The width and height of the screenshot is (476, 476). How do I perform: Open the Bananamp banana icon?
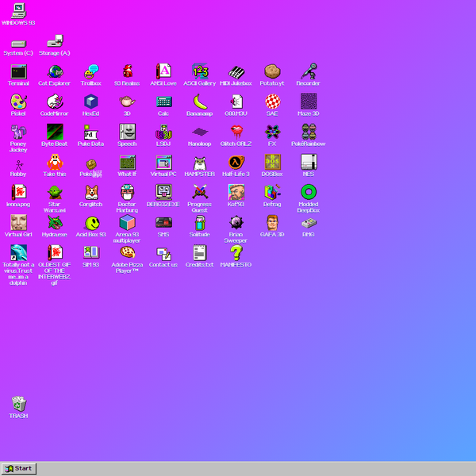click(200, 102)
